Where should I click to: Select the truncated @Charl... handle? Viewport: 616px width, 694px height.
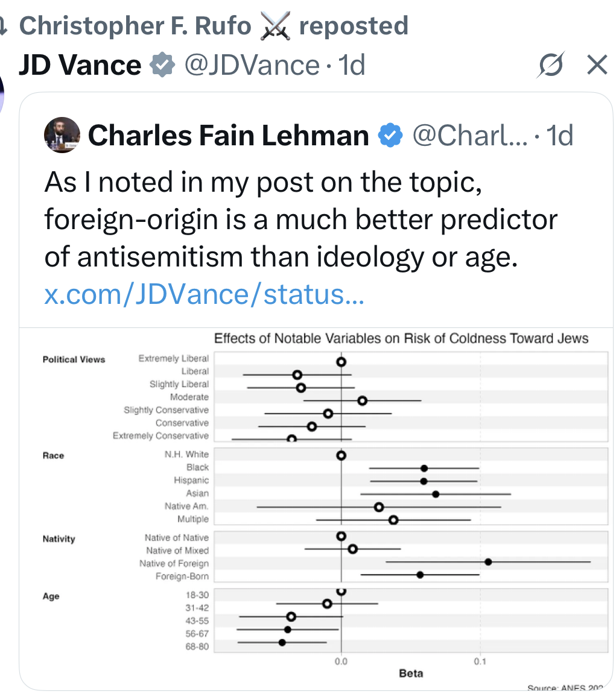[x=469, y=136]
